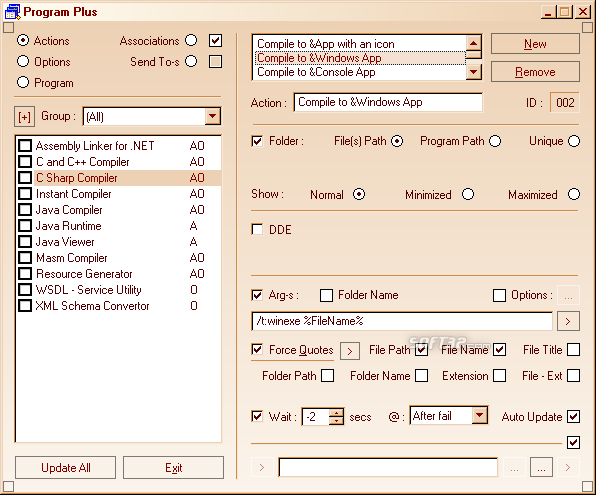Click the left arrow button beside bottom field
The image size is (596, 495).
(x=262, y=468)
